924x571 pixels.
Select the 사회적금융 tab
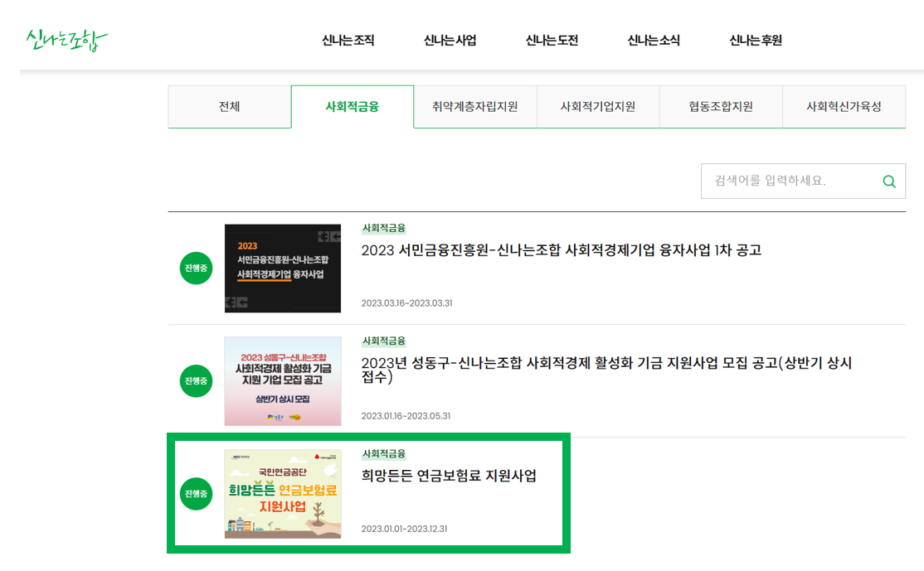coord(352,106)
